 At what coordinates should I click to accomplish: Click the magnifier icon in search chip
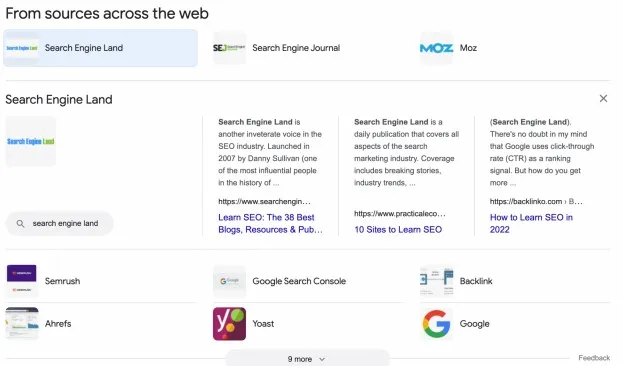[20, 224]
